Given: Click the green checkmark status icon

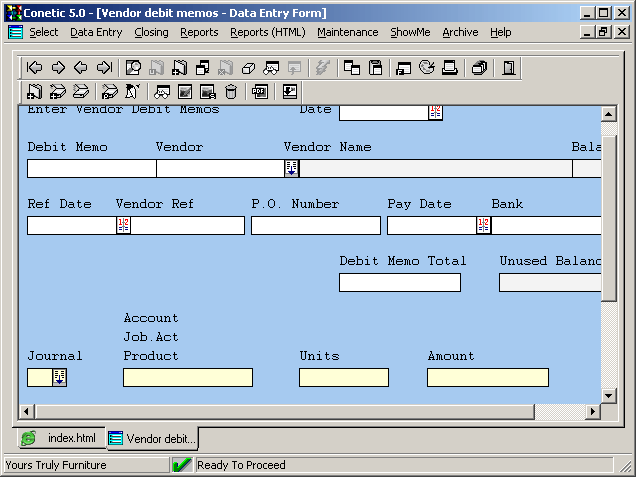Looking at the screenshot, I should [182, 465].
